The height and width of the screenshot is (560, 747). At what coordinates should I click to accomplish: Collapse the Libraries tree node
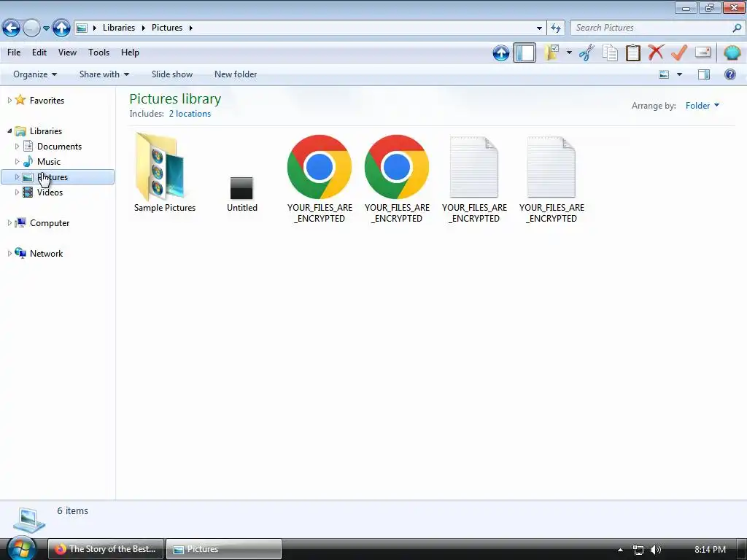9,131
